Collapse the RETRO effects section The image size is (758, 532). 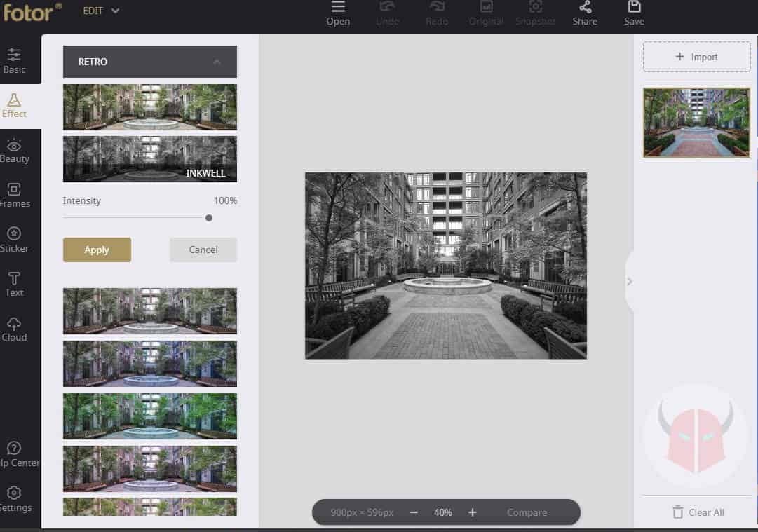pyautogui.click(x=217, y=62)
